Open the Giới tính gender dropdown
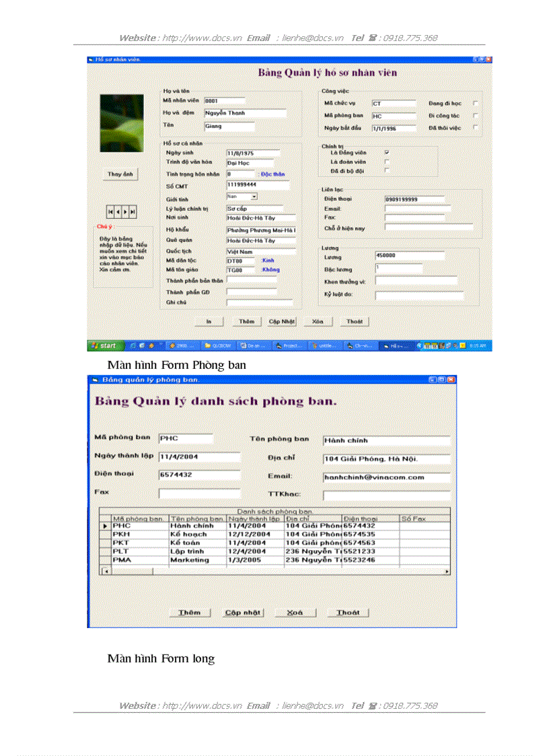The image size is (549, 756). coord(254,197)
